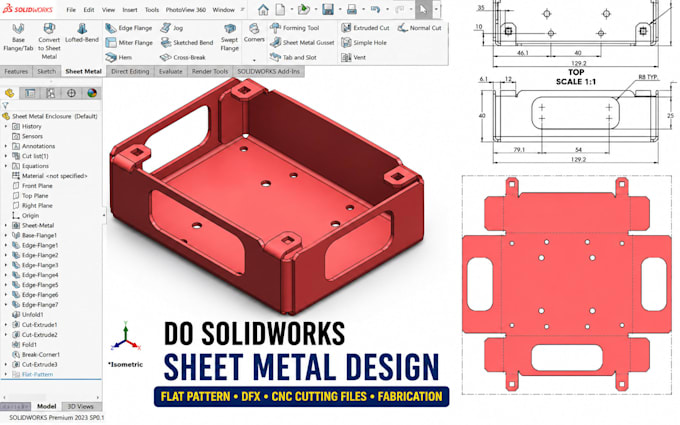Viewport: 680px width, 425px height.
Task: Expand the Base-Flange1 feature
Action: pos(6,235)
